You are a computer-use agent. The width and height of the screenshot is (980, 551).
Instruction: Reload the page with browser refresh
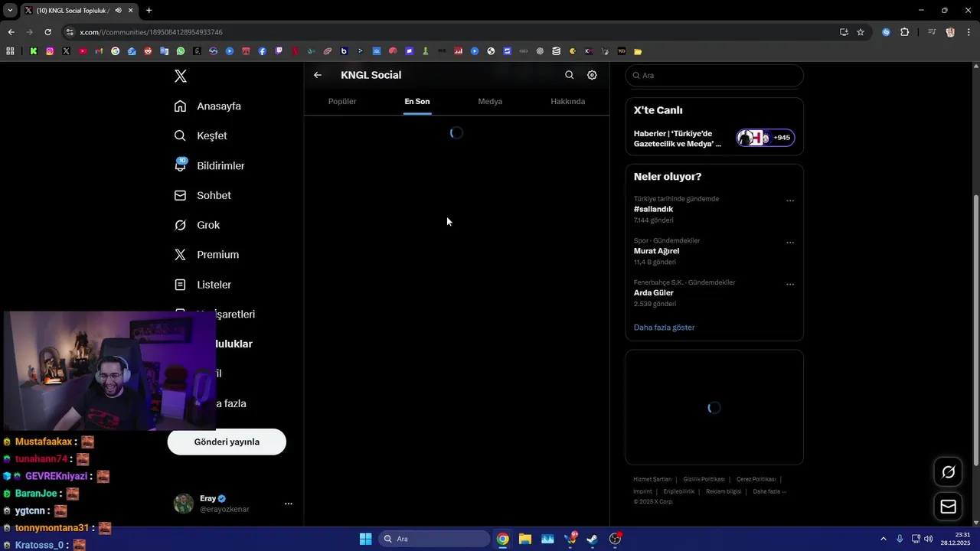point(47,32)
